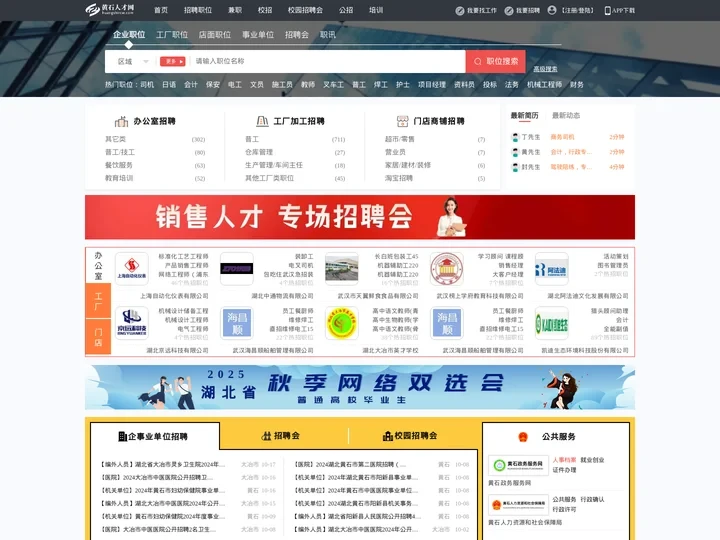Viewport: 720px width, 540px height.
Task: Click the red 更多 arrow button
Action: 173,62
